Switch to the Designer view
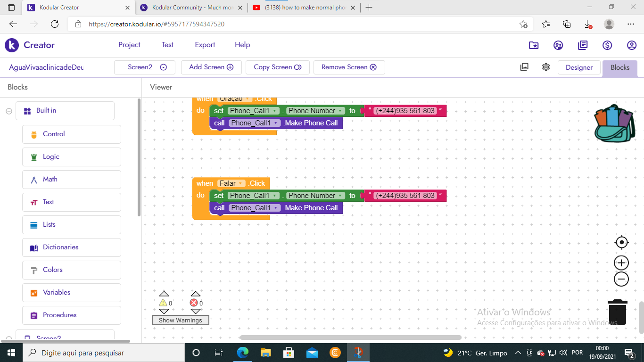644x362 pixels. [x=579, y=67]
